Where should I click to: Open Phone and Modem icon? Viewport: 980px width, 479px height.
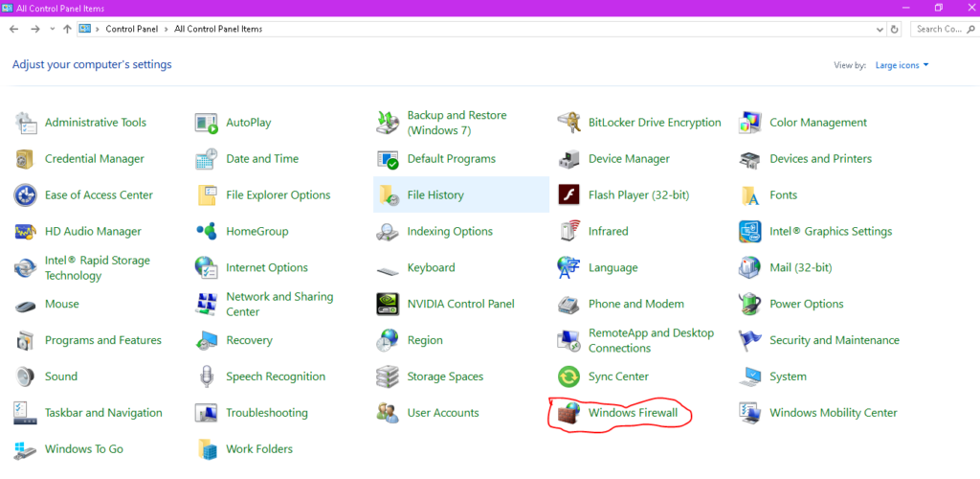[568, 304]
